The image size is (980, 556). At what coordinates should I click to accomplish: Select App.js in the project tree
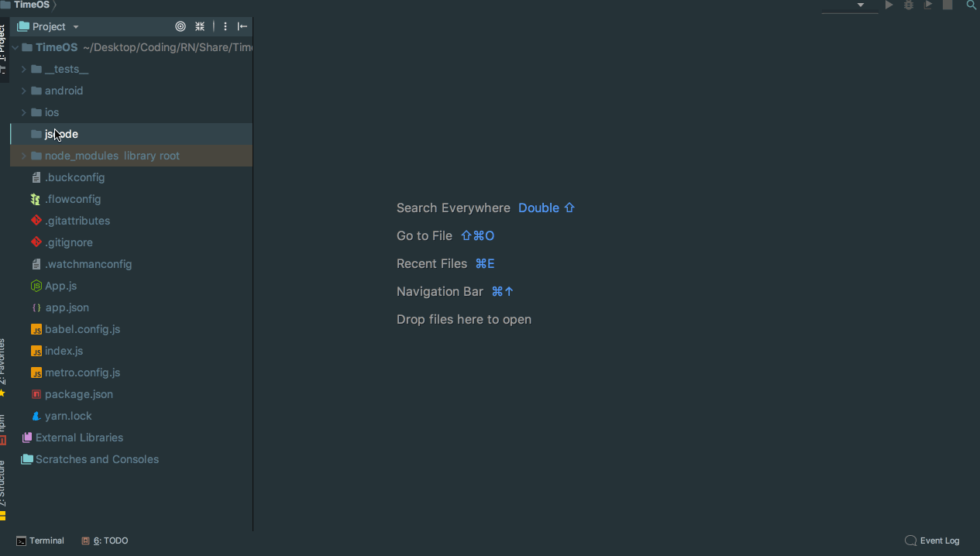tap(60, 286)
